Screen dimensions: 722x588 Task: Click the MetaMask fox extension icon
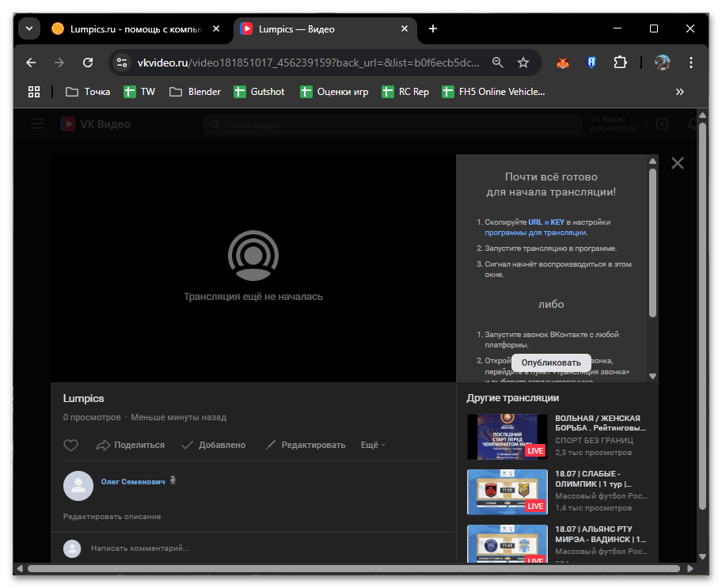(x=562, y=63)
